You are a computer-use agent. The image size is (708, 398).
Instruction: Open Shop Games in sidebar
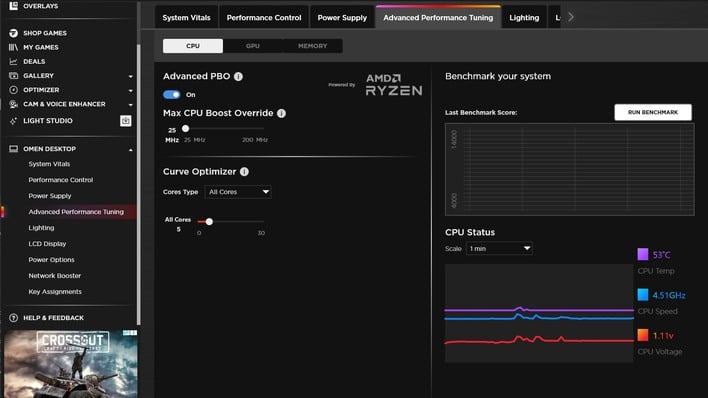coord(45,33)
